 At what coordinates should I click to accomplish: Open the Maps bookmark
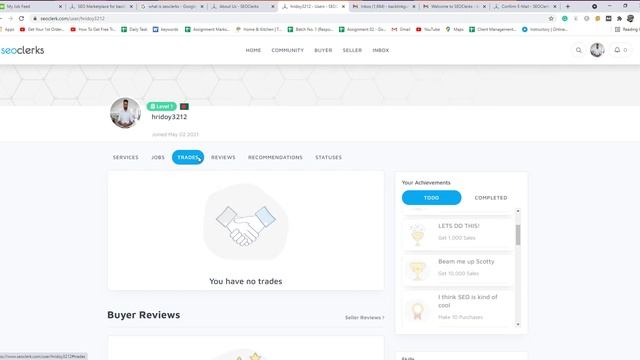[x=454, y=29]
